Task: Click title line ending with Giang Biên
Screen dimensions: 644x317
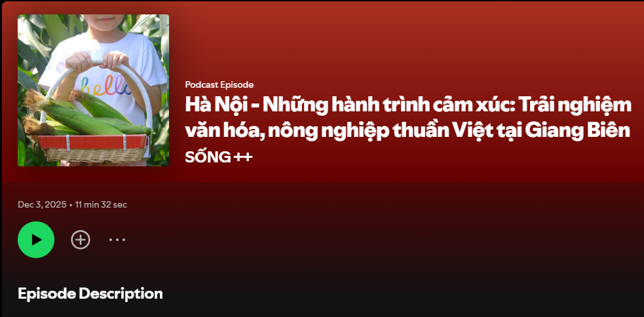Action: point(407,130)
